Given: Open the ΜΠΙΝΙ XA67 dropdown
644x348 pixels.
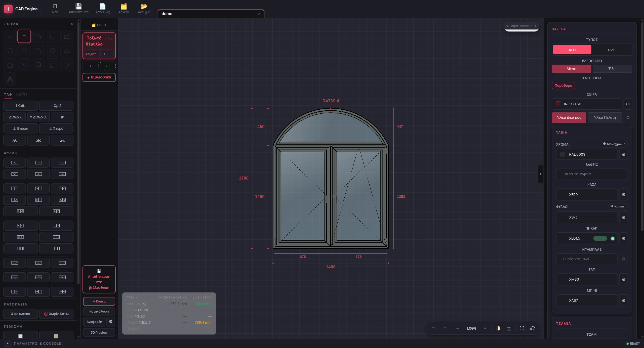Looking at the screenshot, I should [x=587, y=300].
